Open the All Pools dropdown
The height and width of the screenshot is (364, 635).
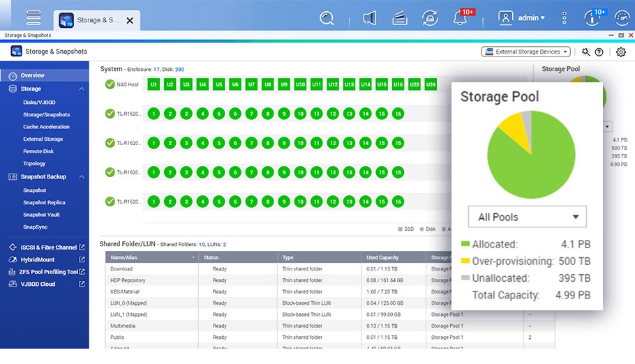point(527,217)
